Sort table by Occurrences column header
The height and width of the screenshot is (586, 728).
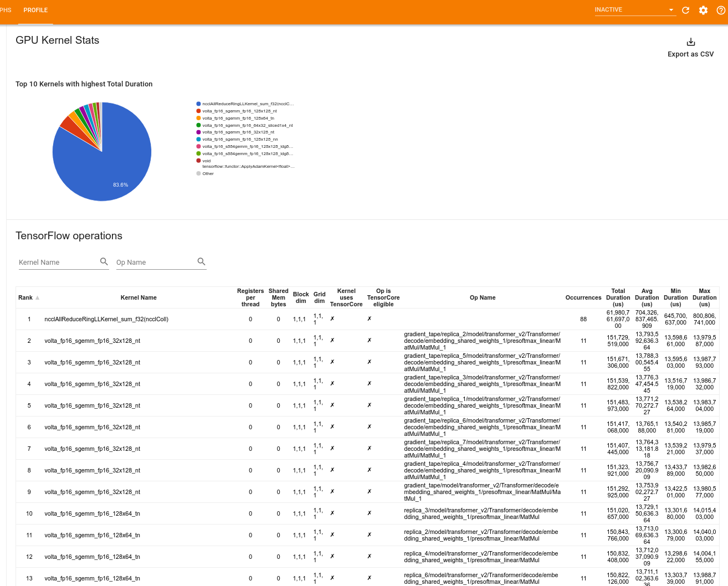click(583, 297)
